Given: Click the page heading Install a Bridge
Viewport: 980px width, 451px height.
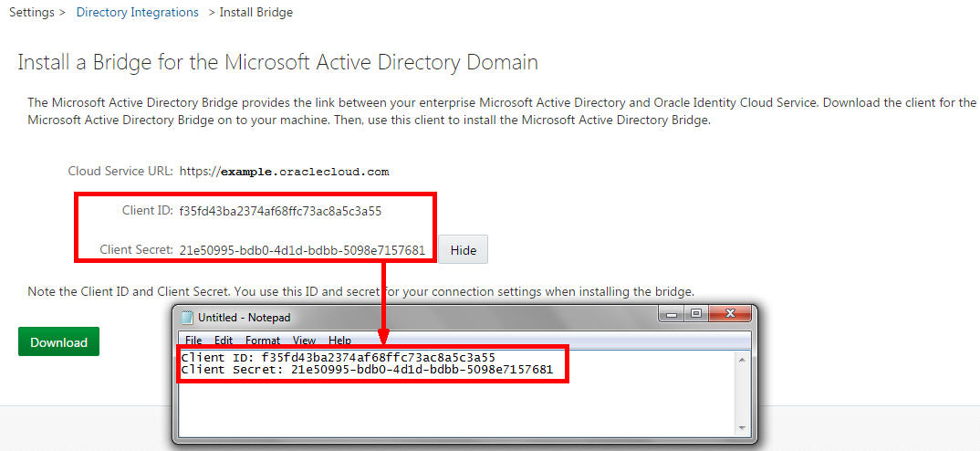Looking at the screenshot, I should [x=277, y=63].
